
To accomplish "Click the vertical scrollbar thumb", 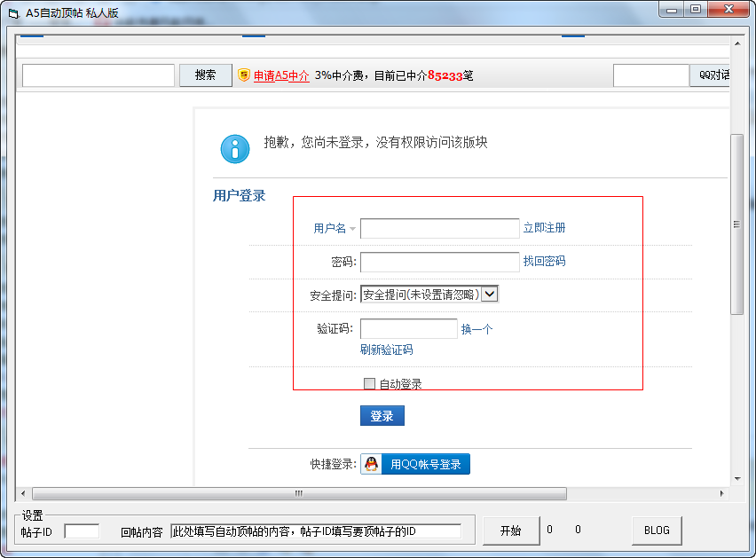I will [x=736, y=224].
